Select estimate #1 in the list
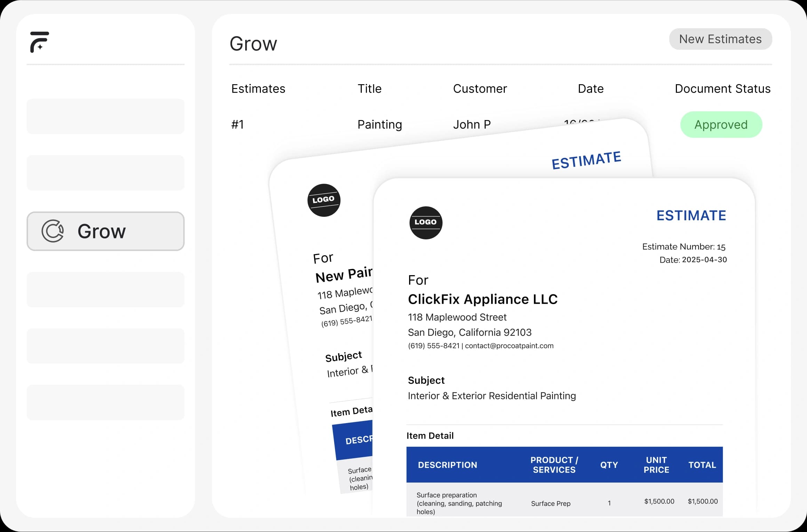 point(238,125)
